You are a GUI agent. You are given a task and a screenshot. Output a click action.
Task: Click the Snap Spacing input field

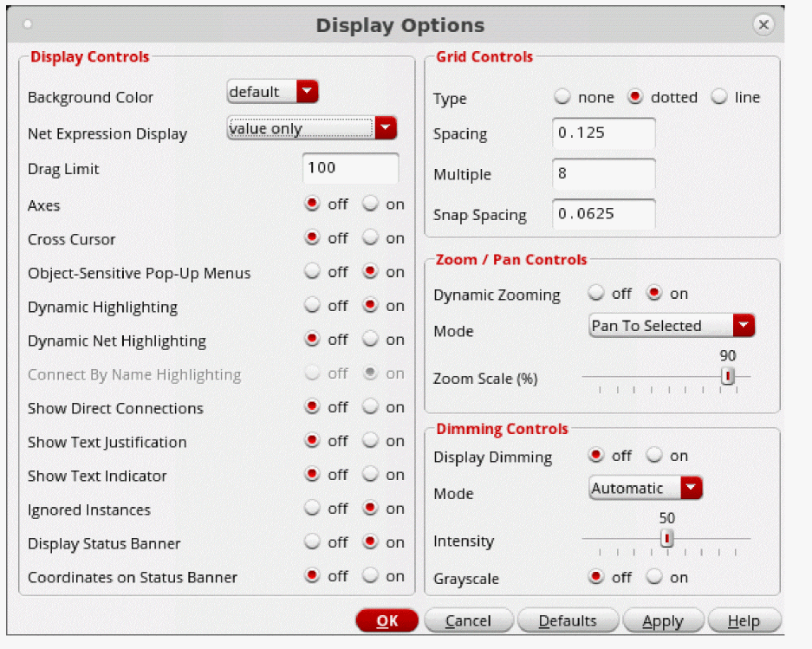pos(603,214)
